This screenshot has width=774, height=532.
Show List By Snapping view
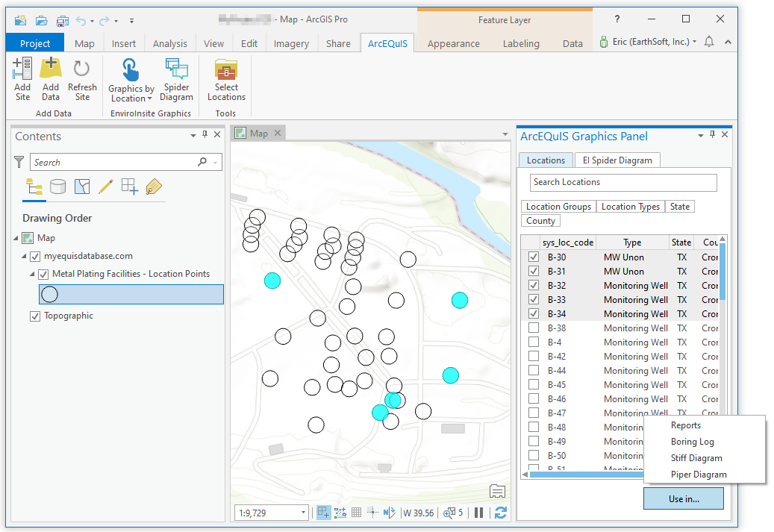[130, 187]
